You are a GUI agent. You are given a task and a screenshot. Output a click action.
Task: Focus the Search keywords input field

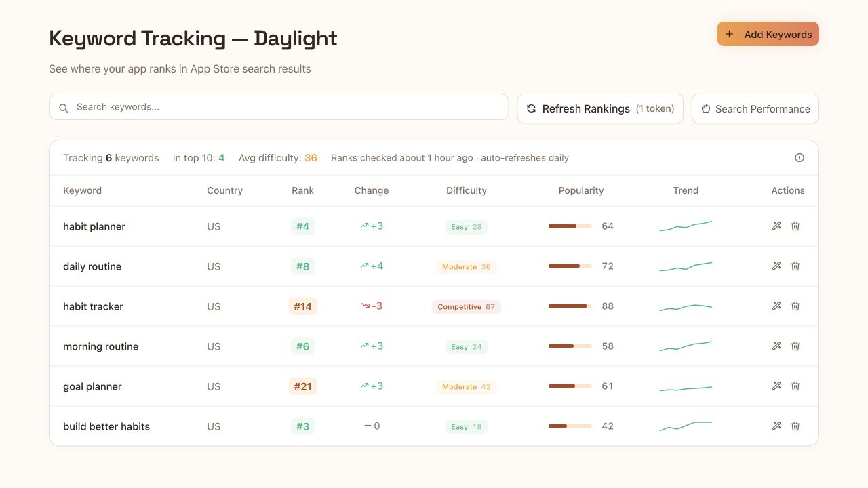(279, 107)
